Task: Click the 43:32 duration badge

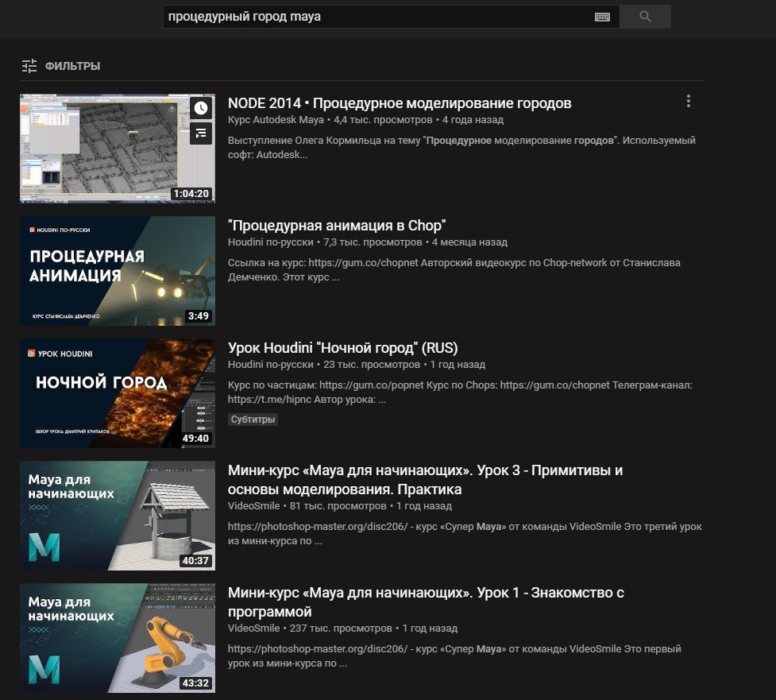Action: (x=195, y=683)
